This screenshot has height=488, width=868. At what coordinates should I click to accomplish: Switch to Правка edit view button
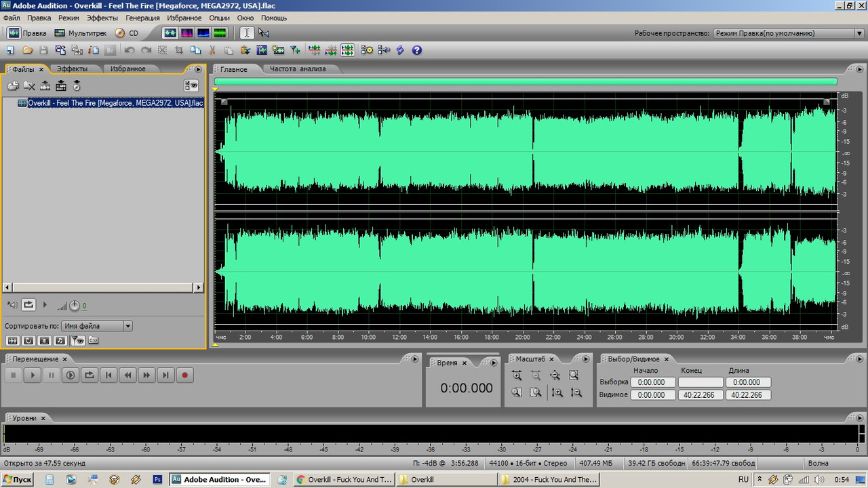27,33
